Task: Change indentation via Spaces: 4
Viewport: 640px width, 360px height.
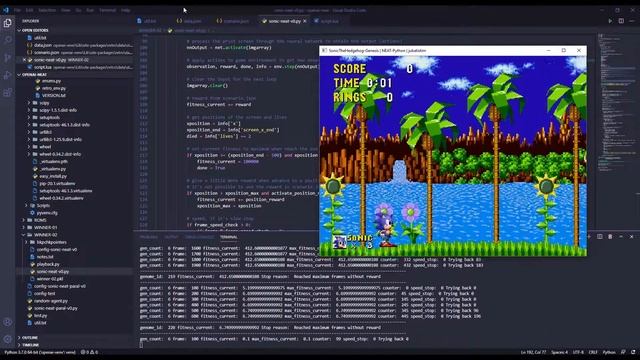Action: point(559,352)
